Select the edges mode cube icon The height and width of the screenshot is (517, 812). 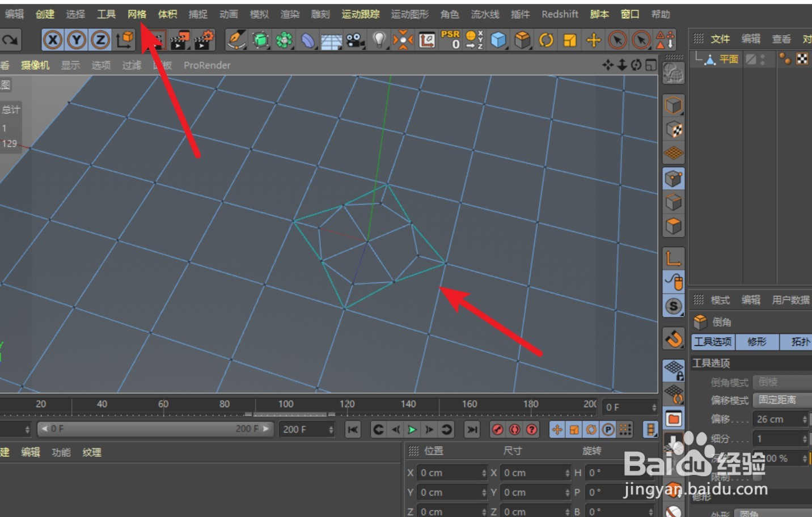coord(674,202)
